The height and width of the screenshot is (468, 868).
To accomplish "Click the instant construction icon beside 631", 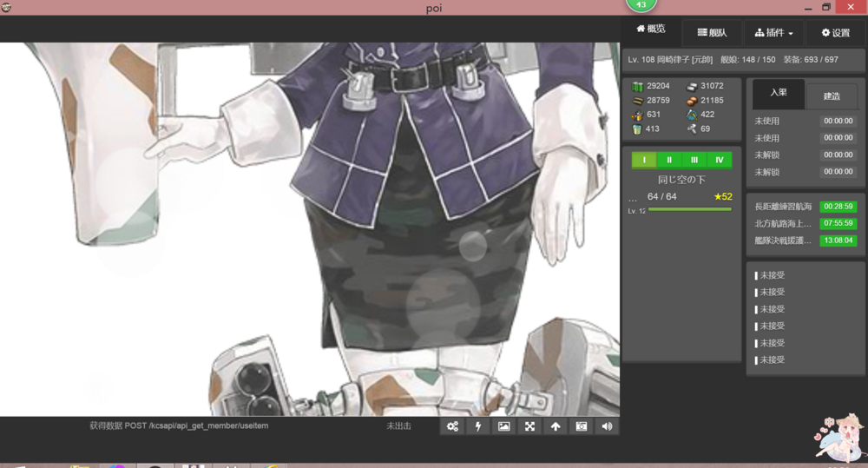I will (x=637, y=115).
